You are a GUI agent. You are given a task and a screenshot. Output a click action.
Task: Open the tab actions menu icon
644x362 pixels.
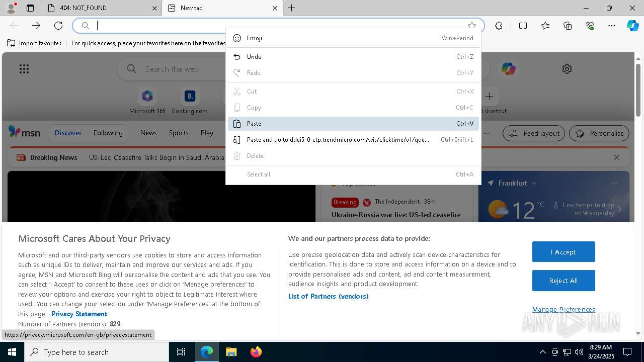(x=30, y=8)
